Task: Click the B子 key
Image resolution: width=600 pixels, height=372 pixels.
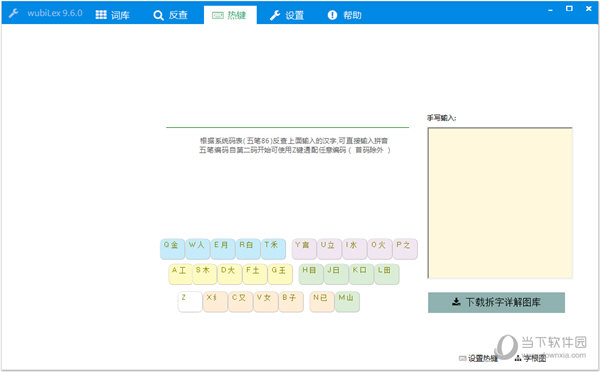Action: point(291,302)
